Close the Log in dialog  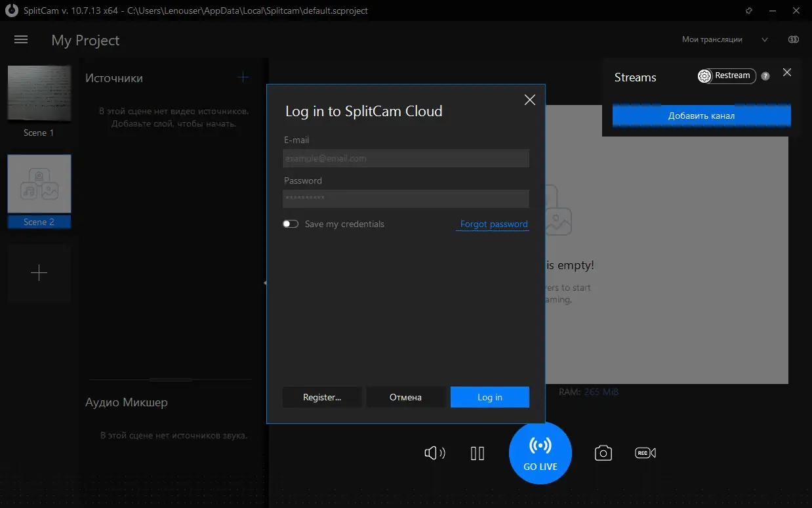pos(530,100)
